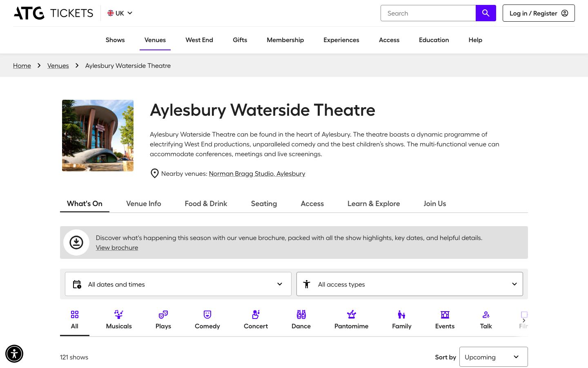This screenshot has width=588, height=368.
Task: Click the map pin nearby venues icon
Action: click(154, 173)
